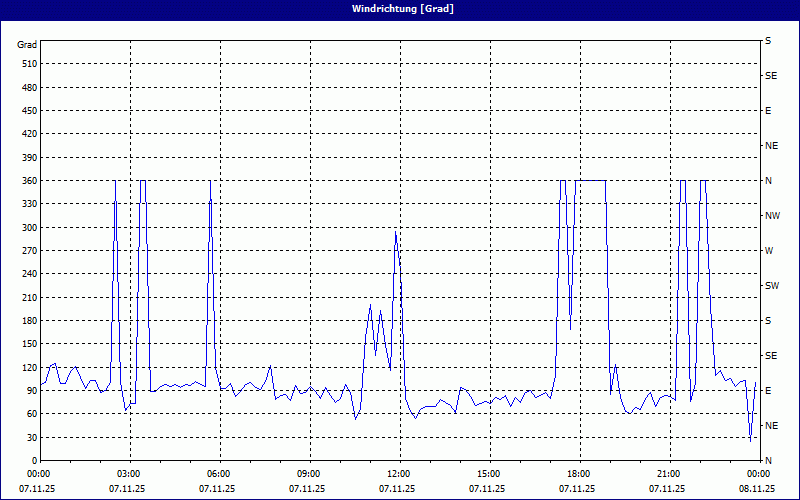Click the "Grad" y-axis unit label
The width and height of the screenshot is (800, 500).
coord(27,45)
